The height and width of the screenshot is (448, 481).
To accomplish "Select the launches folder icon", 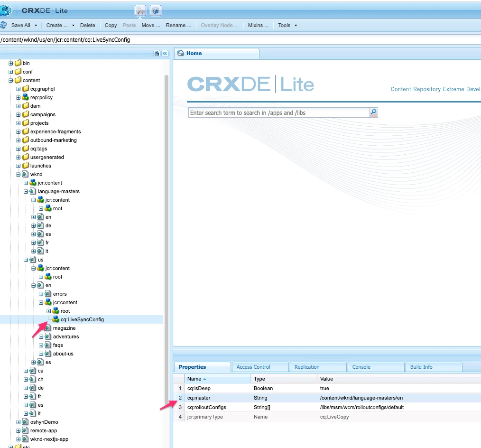I will click(x=26, y=166).
